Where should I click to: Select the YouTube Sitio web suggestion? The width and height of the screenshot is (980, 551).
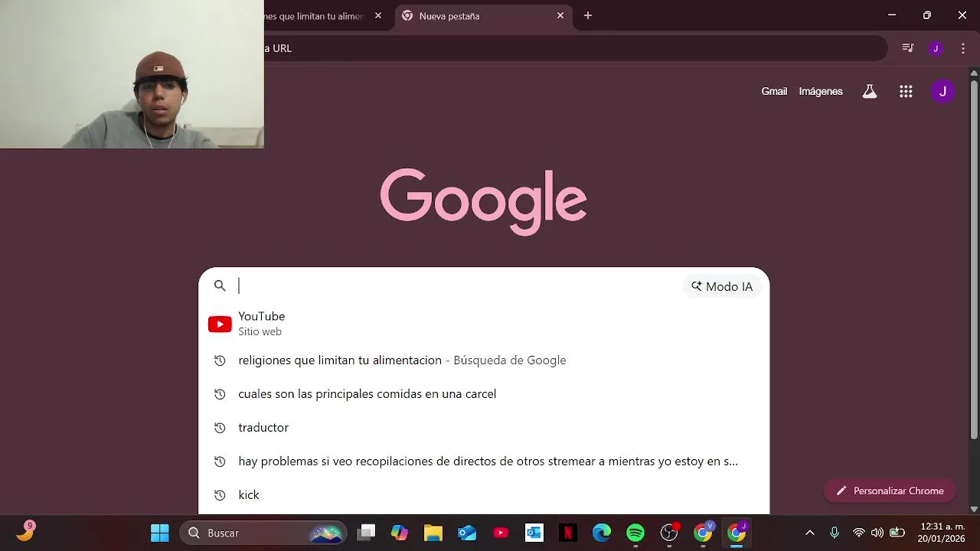pyautogui.click(x=484, y=324)
